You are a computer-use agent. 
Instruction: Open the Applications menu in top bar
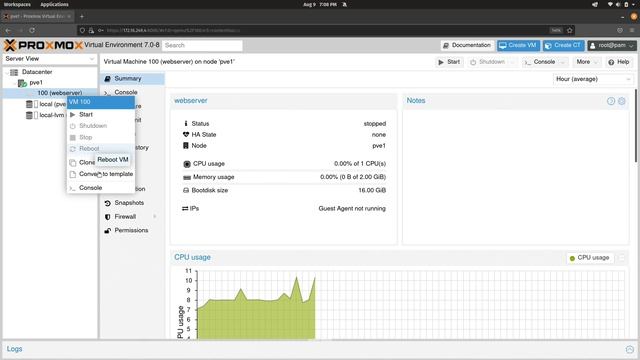coord(54,4)
